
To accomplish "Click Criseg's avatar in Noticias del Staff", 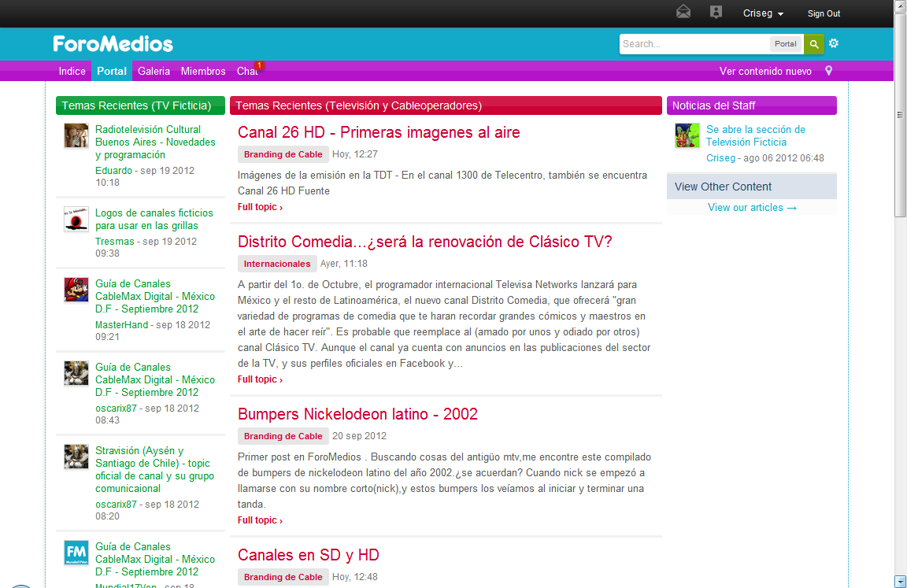I will (687, 135).
